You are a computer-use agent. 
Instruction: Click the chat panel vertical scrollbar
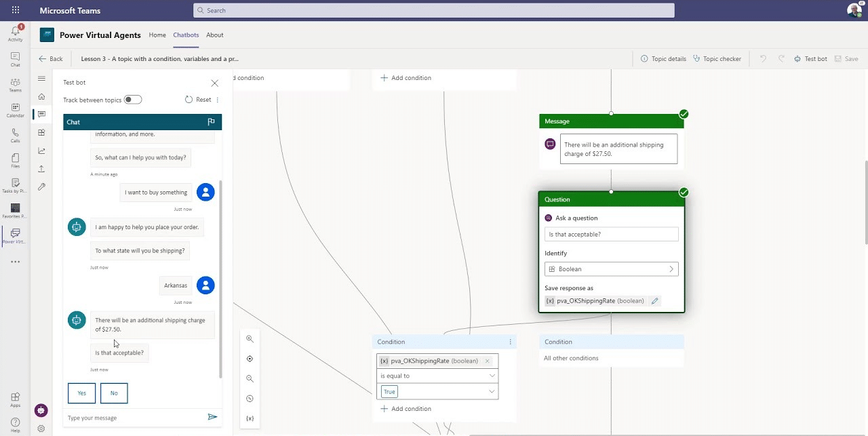[x=220, y=279]
